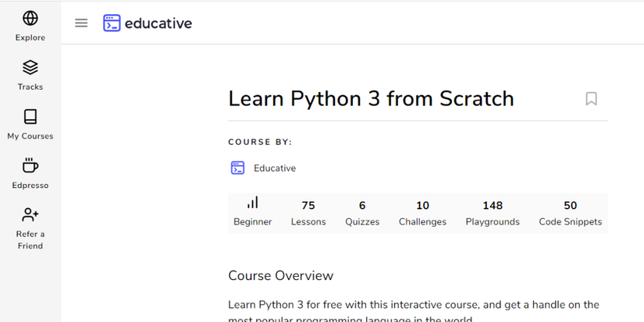Toggle the hamburger menu icon
This screenshot has width=644, height=322.
81,23
